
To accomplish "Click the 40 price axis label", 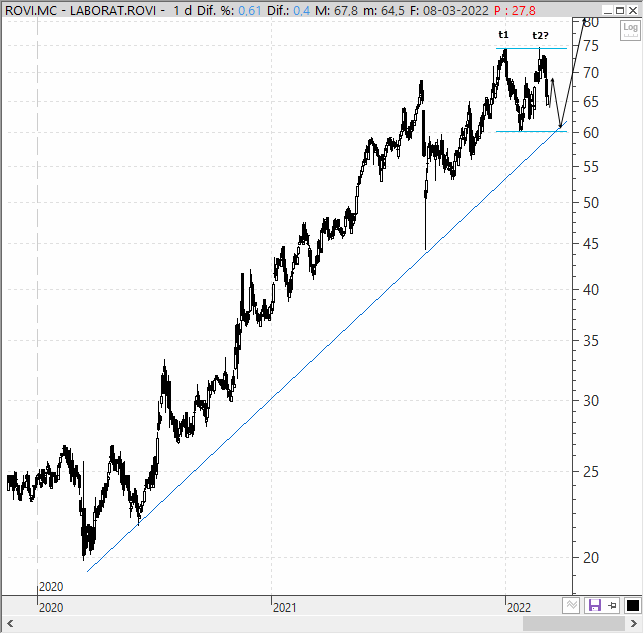I will pos(591,290).
